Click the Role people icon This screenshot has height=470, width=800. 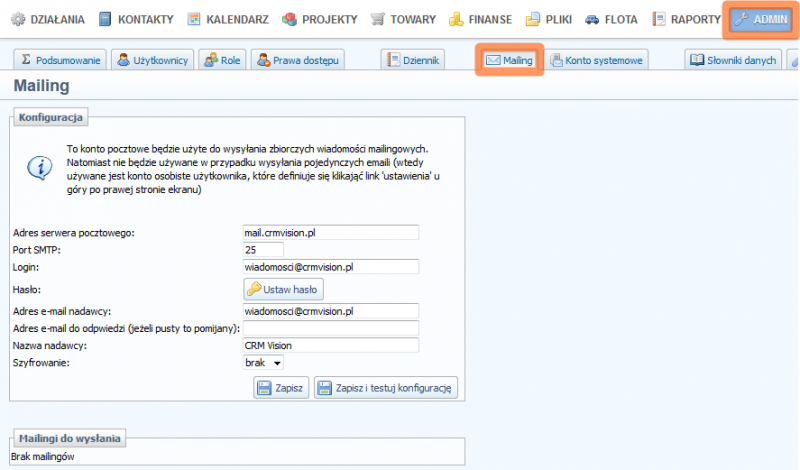click(211, 60)
